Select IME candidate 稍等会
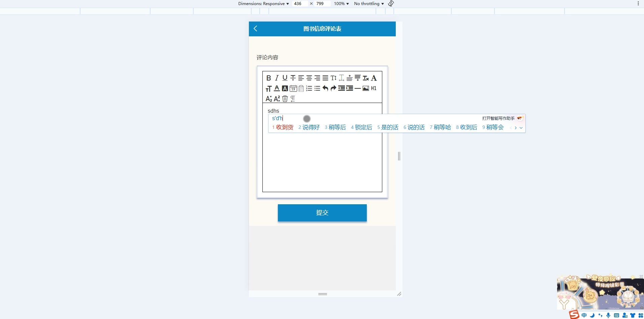644x319 pixels. (493, 127)
